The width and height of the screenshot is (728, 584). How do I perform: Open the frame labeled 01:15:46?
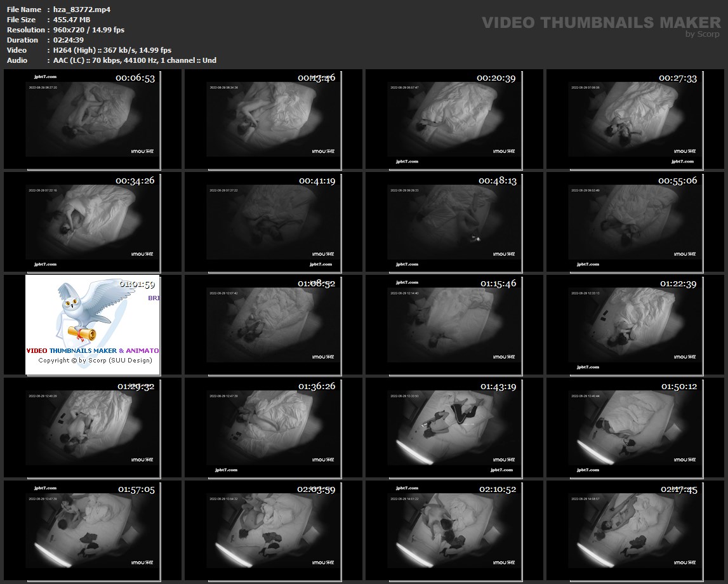[454, 324]
